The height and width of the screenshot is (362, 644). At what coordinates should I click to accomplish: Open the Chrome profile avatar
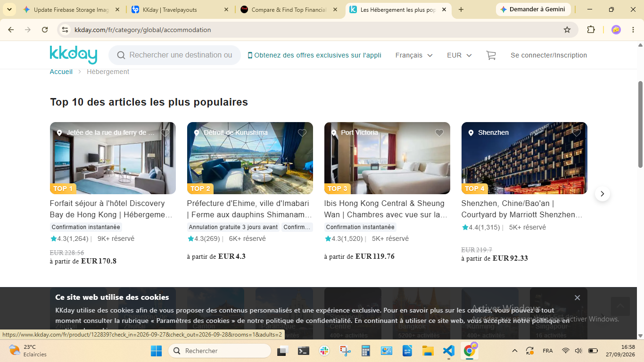coord(616,30)
